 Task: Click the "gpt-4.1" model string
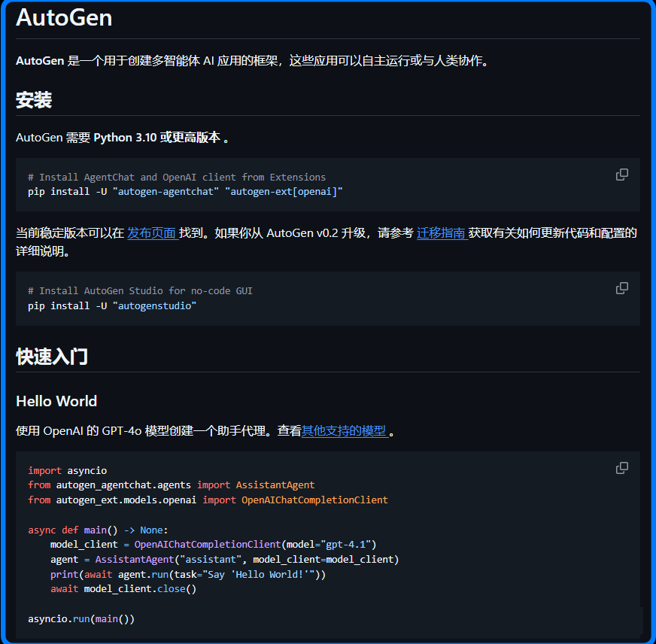coord(346,545)
